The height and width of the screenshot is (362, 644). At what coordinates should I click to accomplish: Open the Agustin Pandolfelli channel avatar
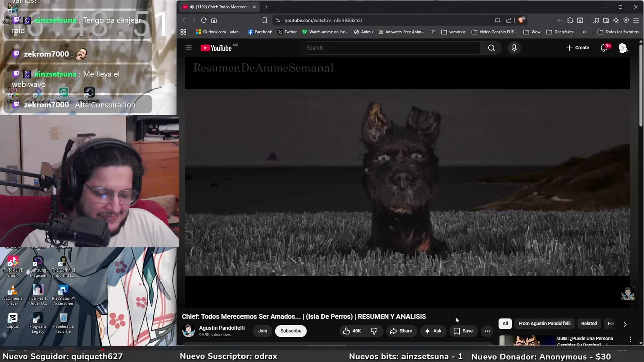click(x=188, y=331)
